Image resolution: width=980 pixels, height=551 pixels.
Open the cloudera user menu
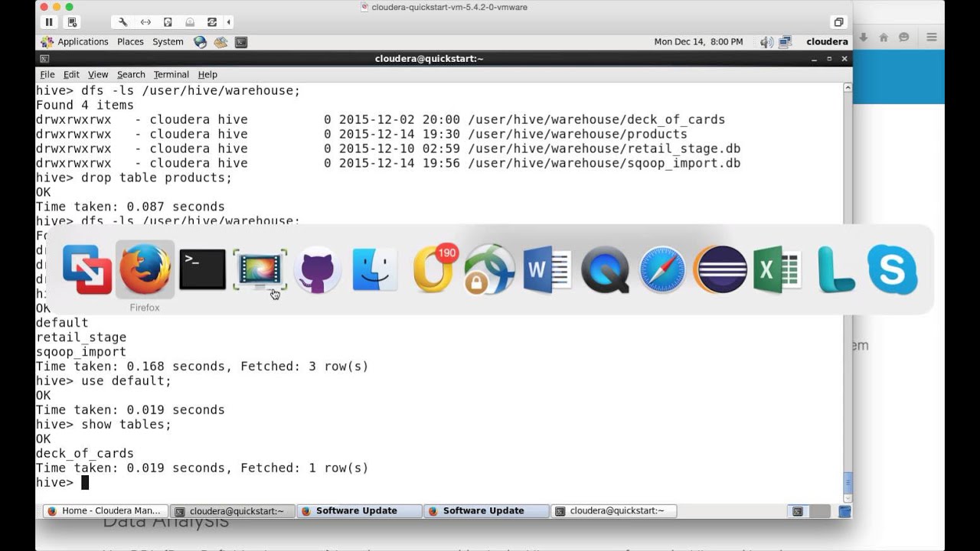pyautogui.click(x=827, y=42)
